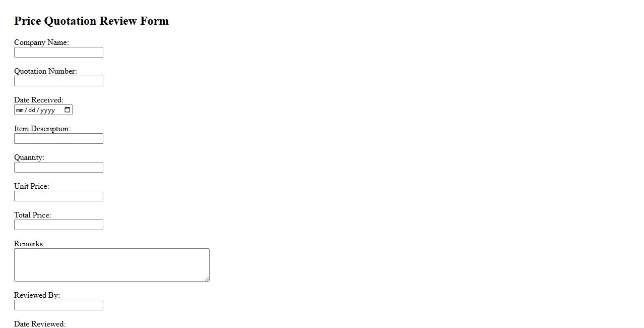
Task: Focus the Unit Price field
Action: [58, 196]
